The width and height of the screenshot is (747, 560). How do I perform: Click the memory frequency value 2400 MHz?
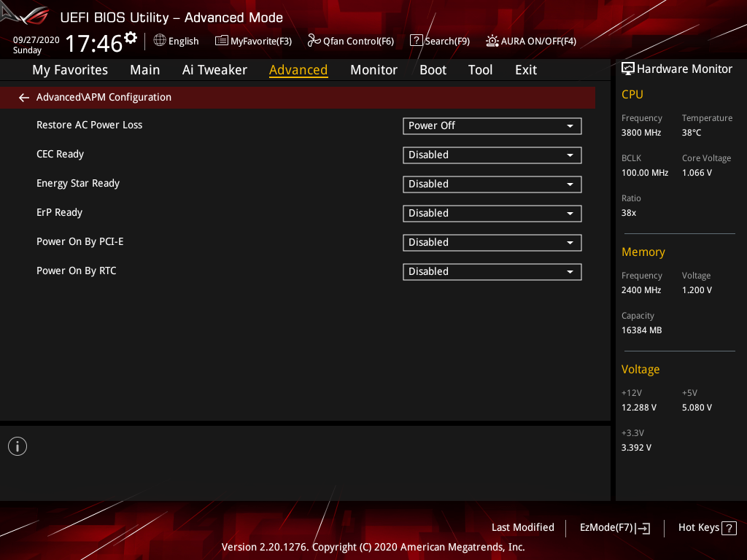tap(641, 290)
